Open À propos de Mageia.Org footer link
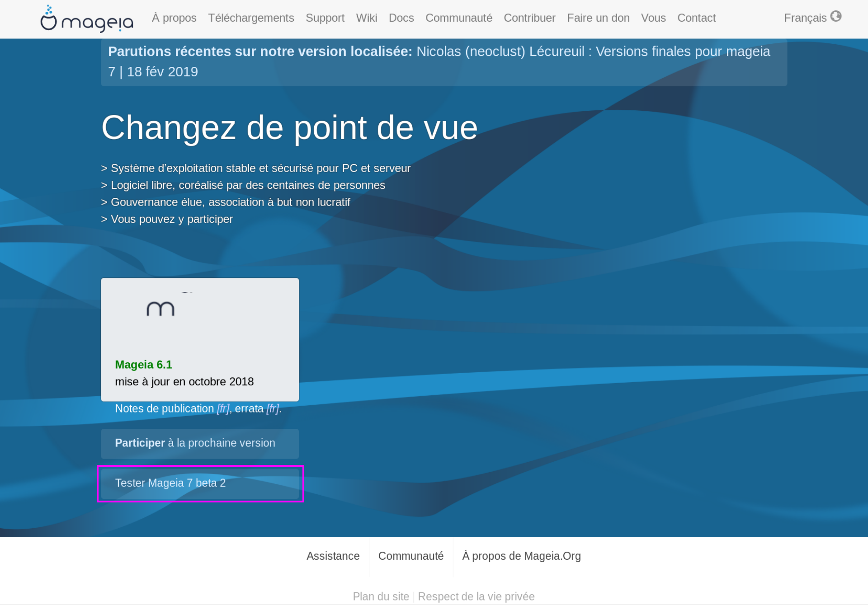This screenshot has width=868, height=605. point(521,556)
